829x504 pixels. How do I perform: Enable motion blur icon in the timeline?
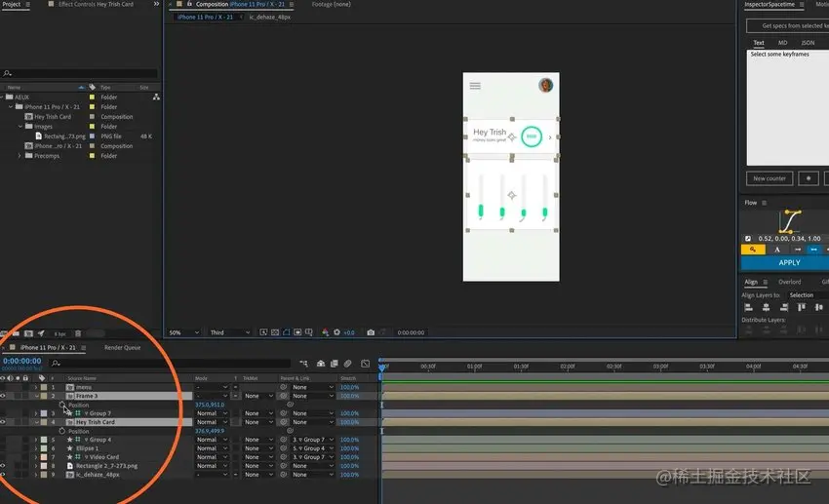(x=348, y=364)
